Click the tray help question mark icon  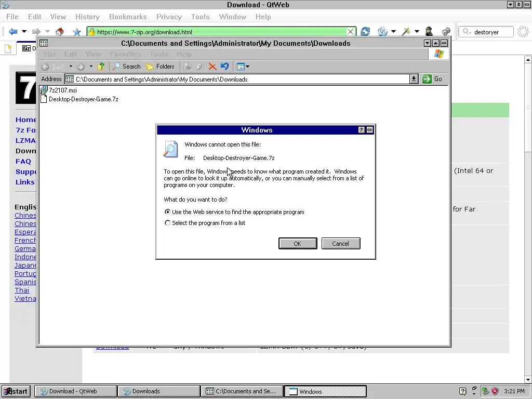pos(462,391)
